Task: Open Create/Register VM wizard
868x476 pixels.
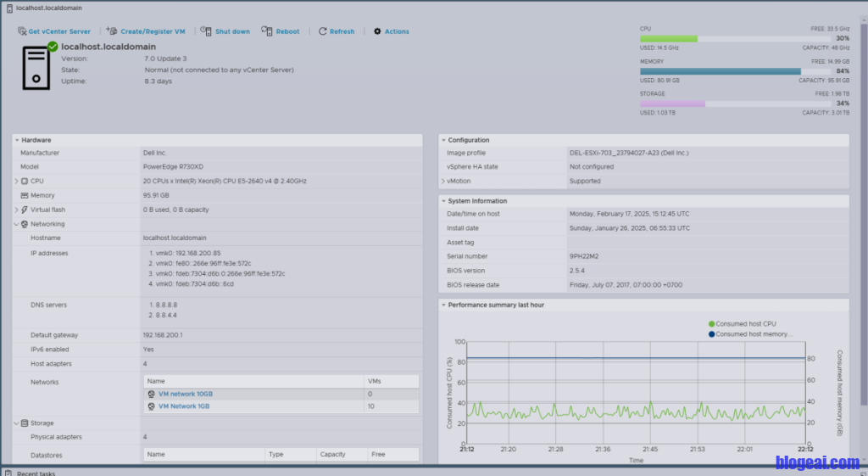Action: pyautogui.click(x=112, y=31)
